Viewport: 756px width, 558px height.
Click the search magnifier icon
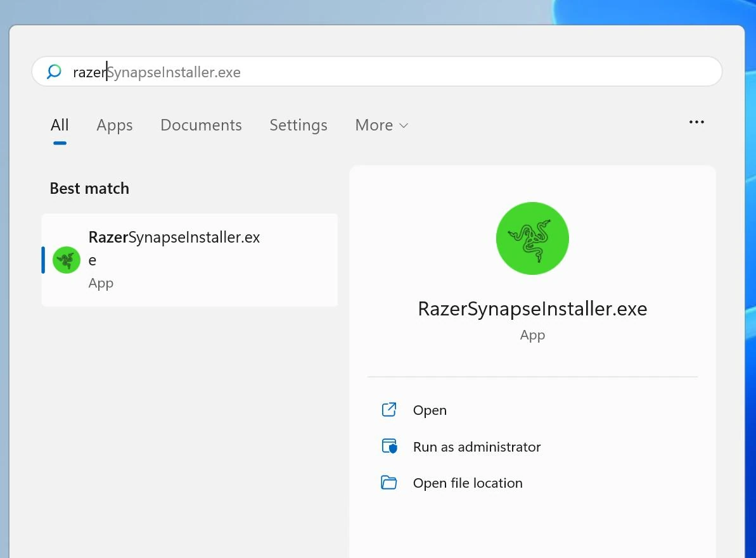click(54, 72)
